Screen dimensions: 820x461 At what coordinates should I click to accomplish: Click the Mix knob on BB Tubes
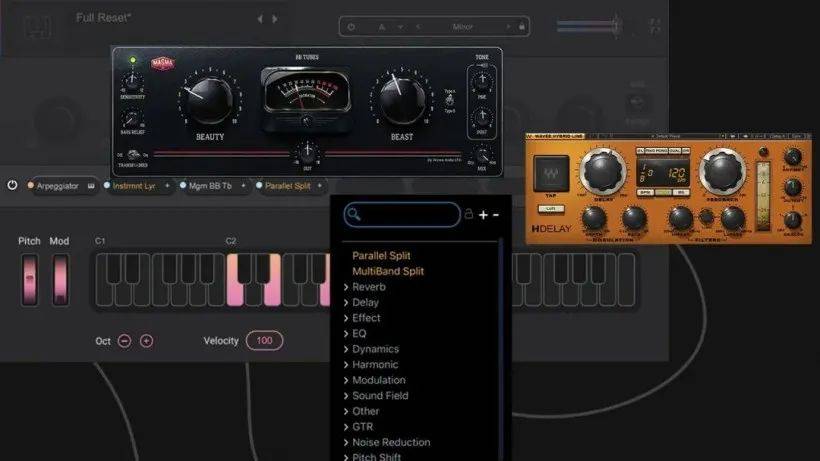click(482, 156)
